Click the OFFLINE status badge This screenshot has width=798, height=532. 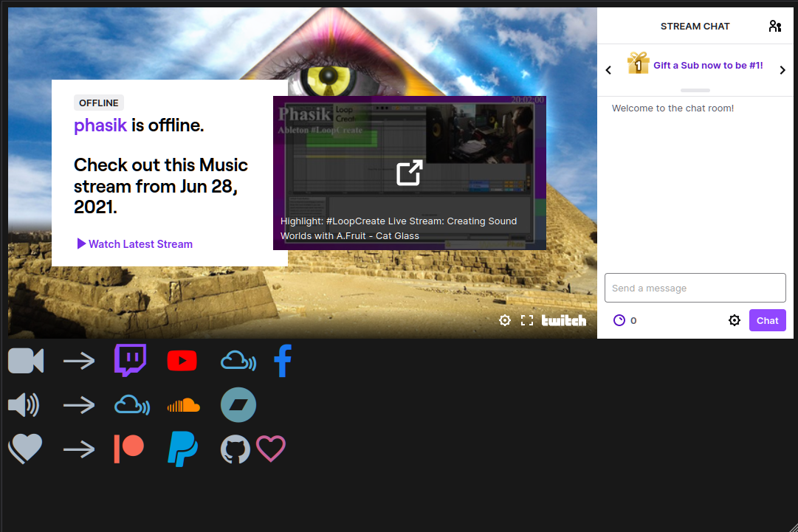(99, 103)
